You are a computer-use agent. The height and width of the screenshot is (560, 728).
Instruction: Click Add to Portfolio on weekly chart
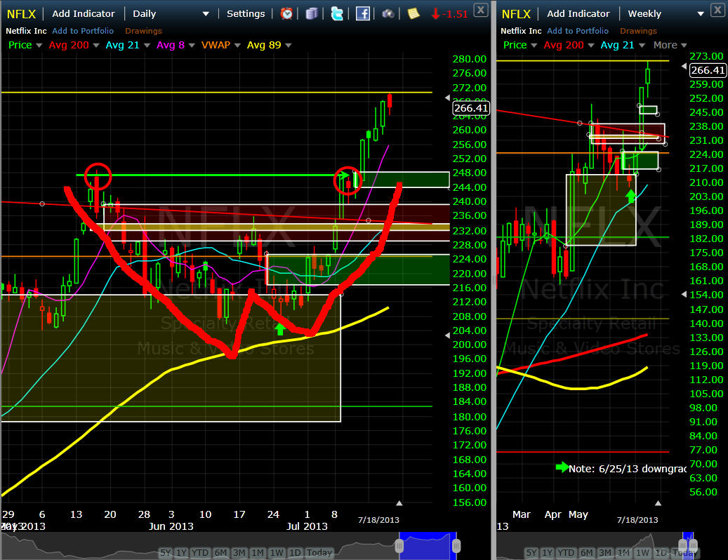pyautogui.click(x=578, y=31)
